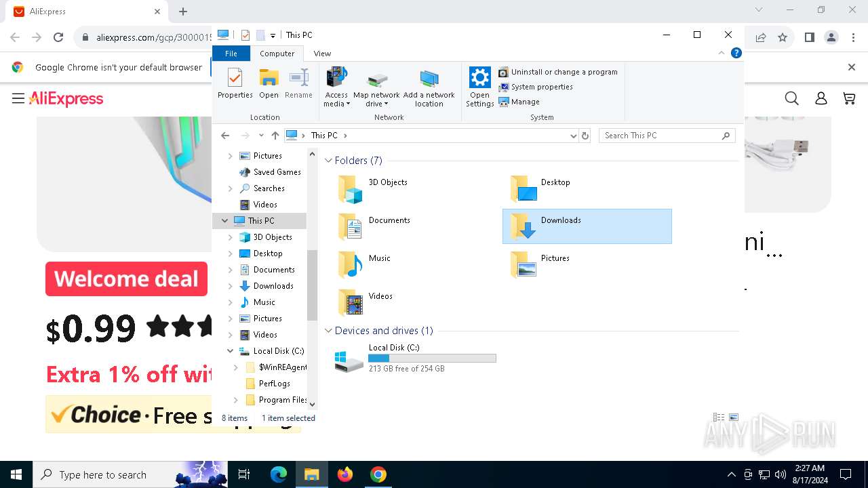The height and width of the screenshot is (488, 868).
Task: Click the taskbar search box
Action: [130, 474]
